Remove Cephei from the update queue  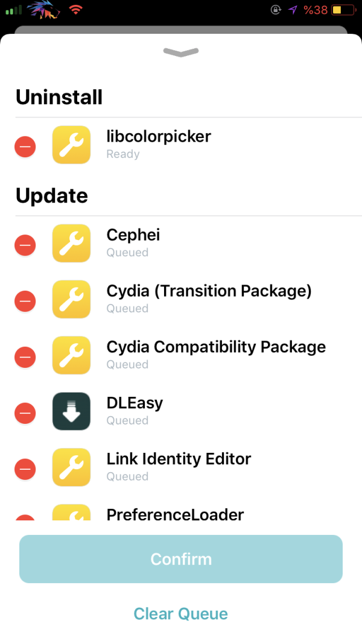tap(25, 245)
